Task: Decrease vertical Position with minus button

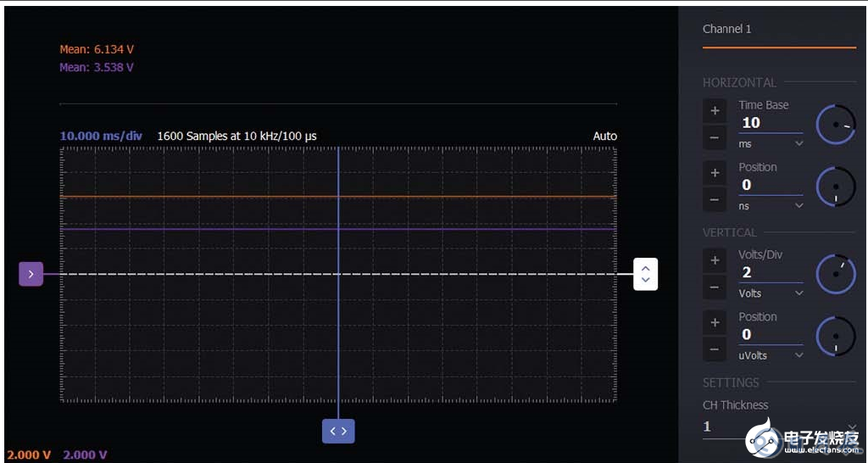Action: [715, 349]
